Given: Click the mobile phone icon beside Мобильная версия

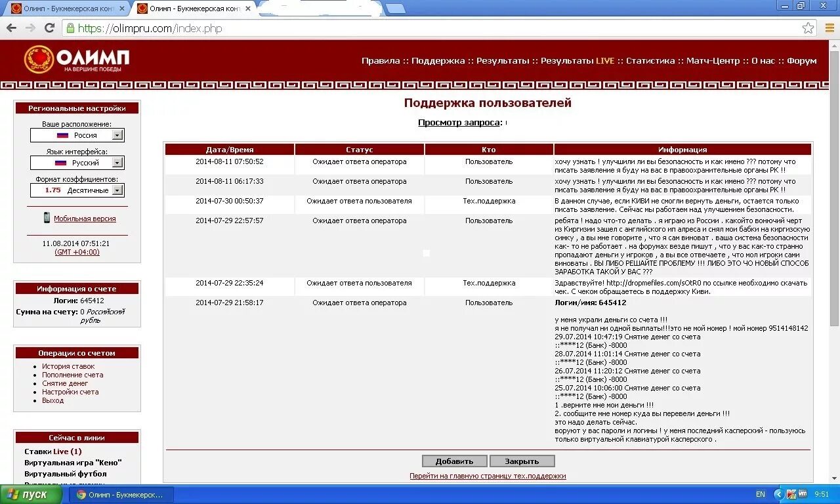Looking at the screenshot, I should pyautogui.click(x=47, y=218).
